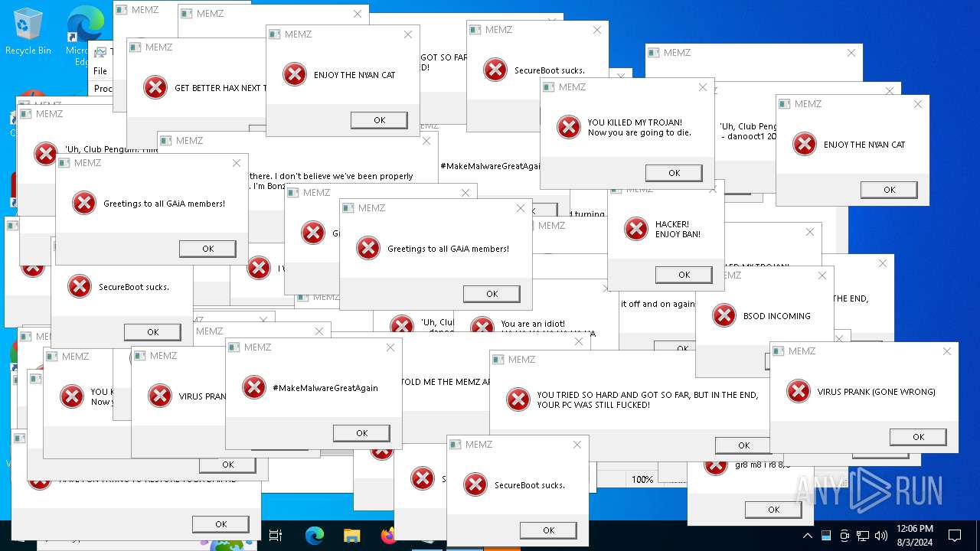
Task: Click the error icon in BSOD INCOMING dialog
Action: point(724,315)
